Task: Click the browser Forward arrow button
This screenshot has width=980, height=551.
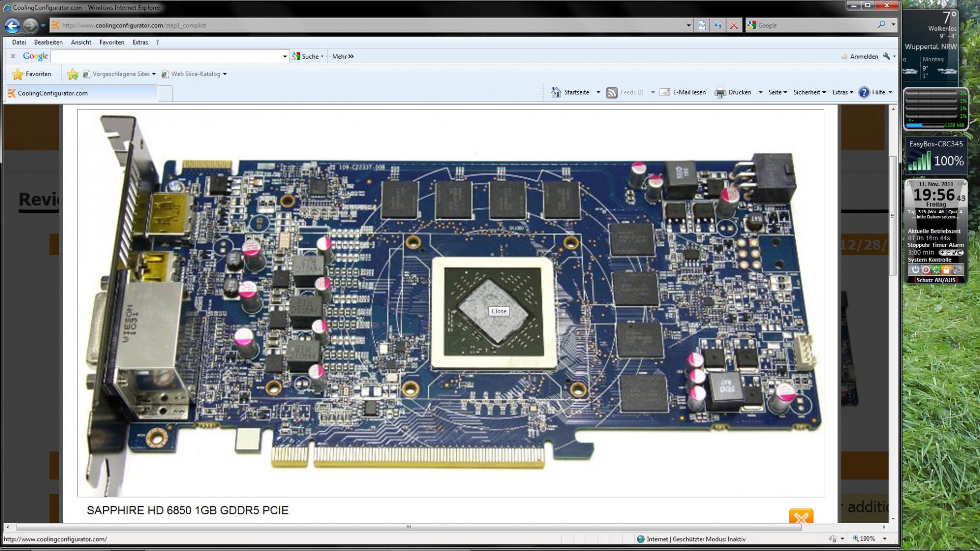Action: (x=31, y=25)
